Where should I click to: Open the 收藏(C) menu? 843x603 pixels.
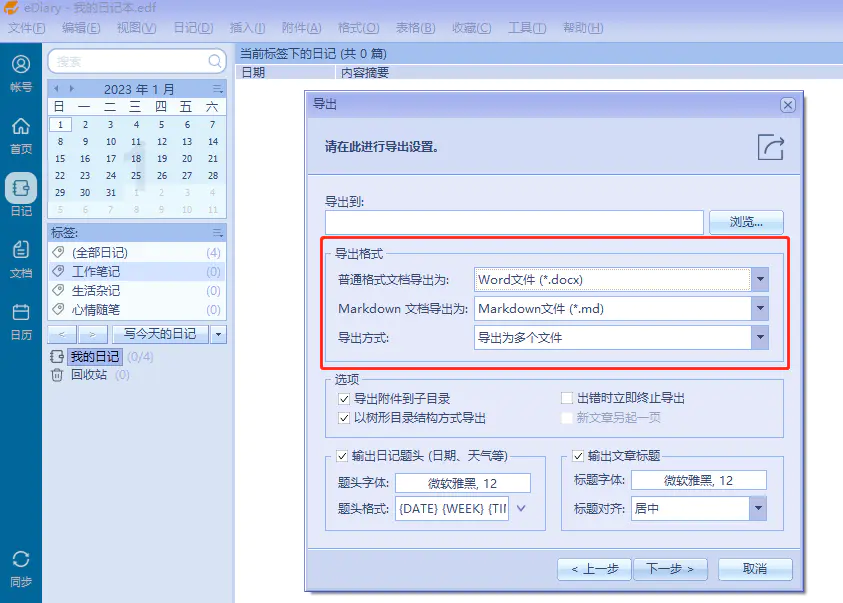click(471, 28)
